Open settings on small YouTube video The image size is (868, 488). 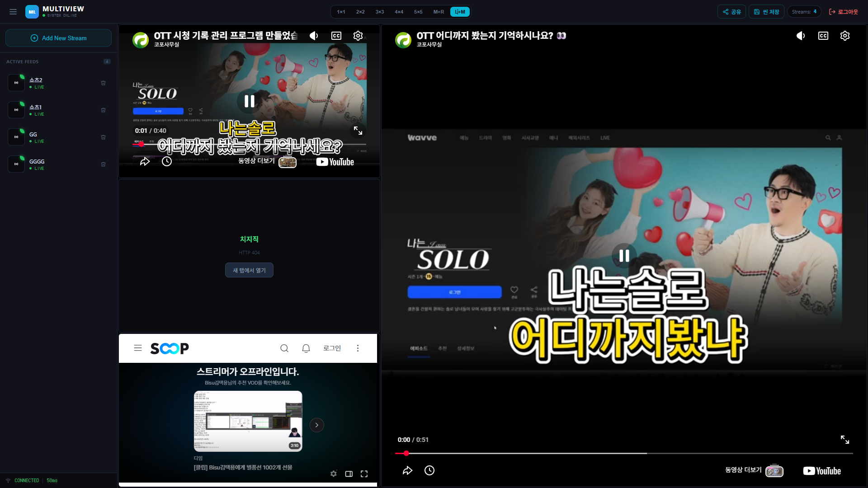(x=358, y=36)
